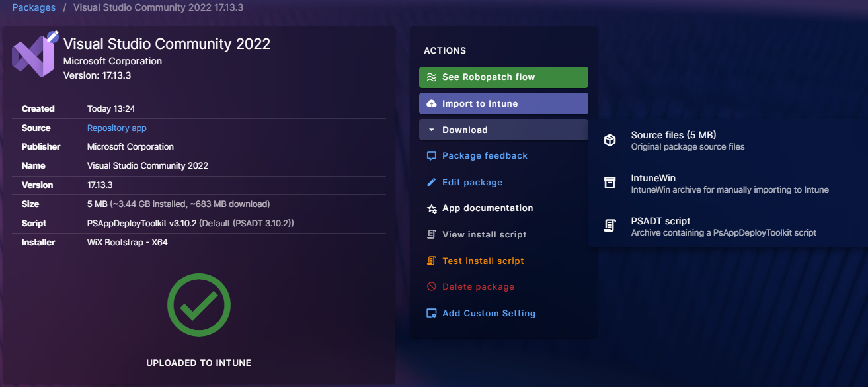Click the archive icon beside IntuneWin
The width and height of the screenshot is (868, 387).
pos(610,183)
